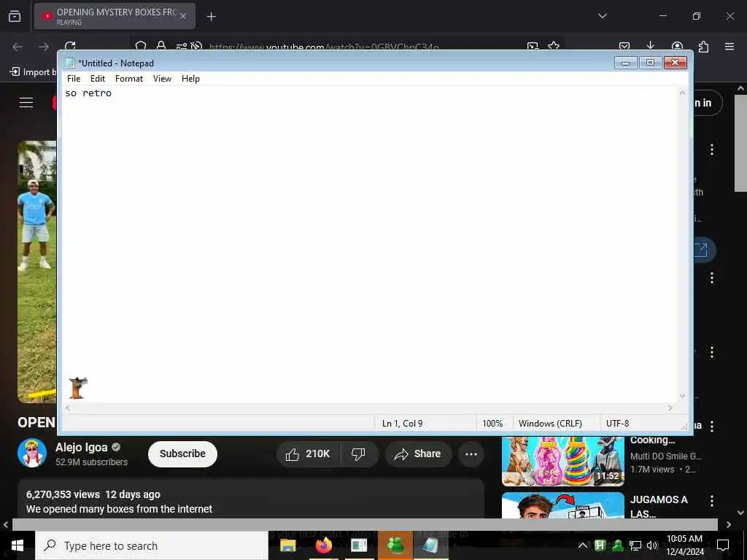This screenshot has width=747, height=560.
Task: Open the volume control in tray
Action: click(x=652, y=545)
